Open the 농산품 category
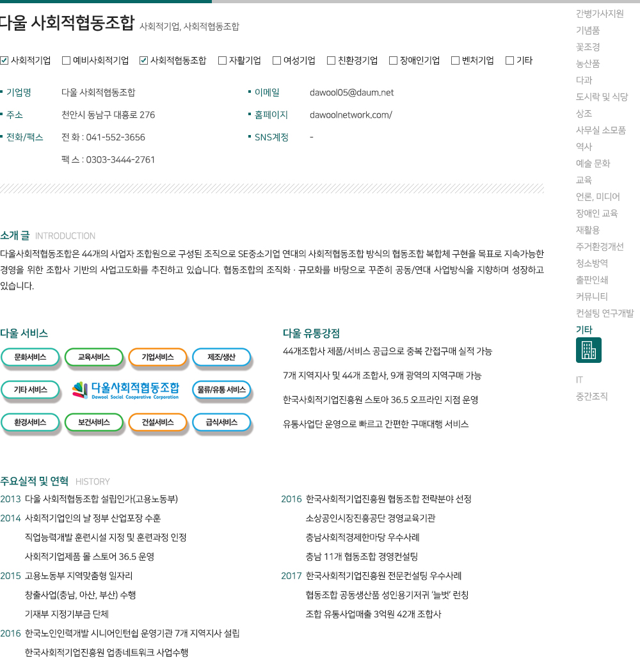 (x=588, y=64)
